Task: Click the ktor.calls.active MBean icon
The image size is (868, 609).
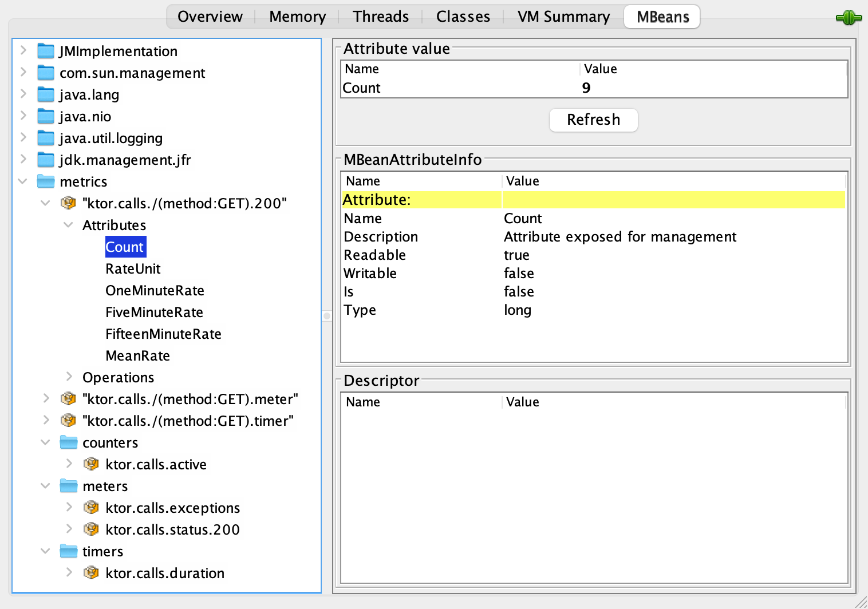Action: tap(91, 464)
